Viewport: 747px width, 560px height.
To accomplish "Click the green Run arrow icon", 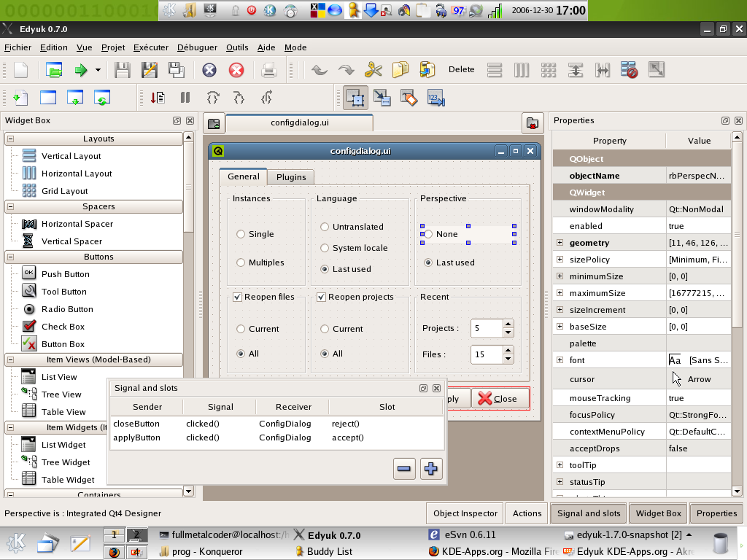I will [x=80, y=70].
